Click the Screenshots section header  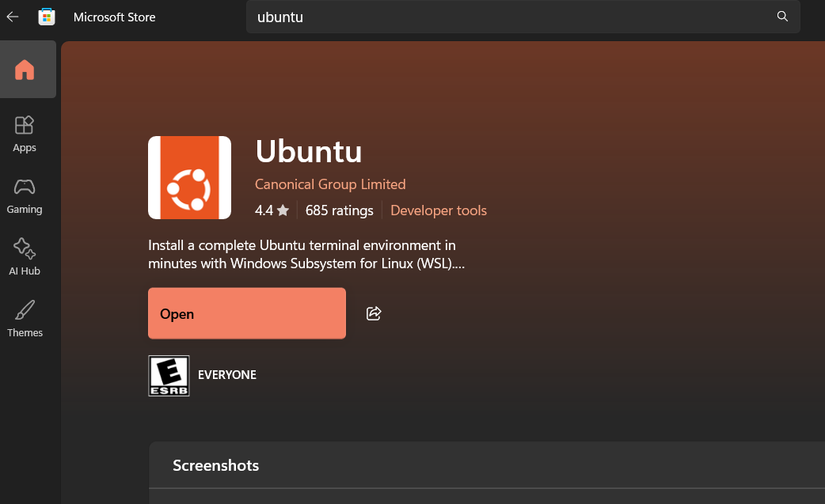(215, 465)
